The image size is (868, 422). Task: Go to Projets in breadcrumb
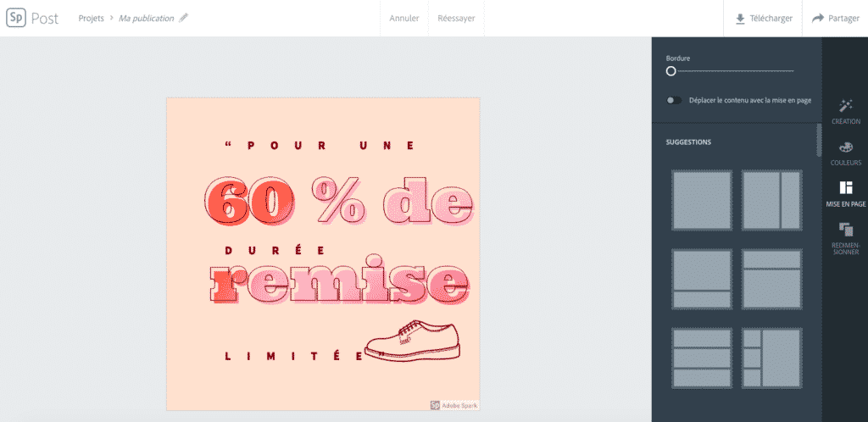click(x=91, y=18)
